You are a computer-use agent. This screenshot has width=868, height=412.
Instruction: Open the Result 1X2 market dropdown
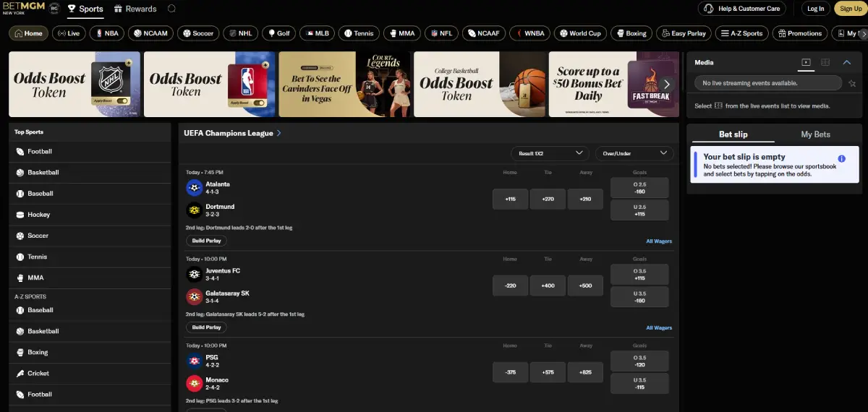point(550,153)
